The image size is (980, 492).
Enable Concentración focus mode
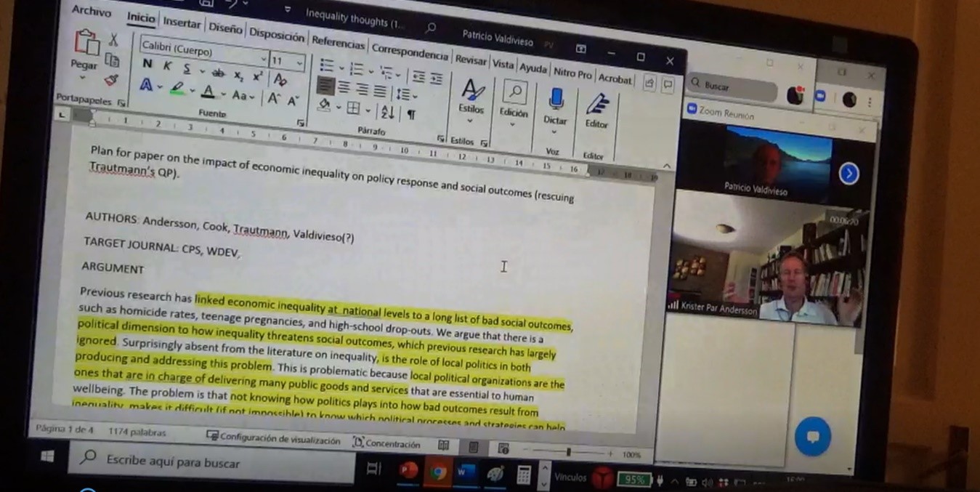pos(386,443)
